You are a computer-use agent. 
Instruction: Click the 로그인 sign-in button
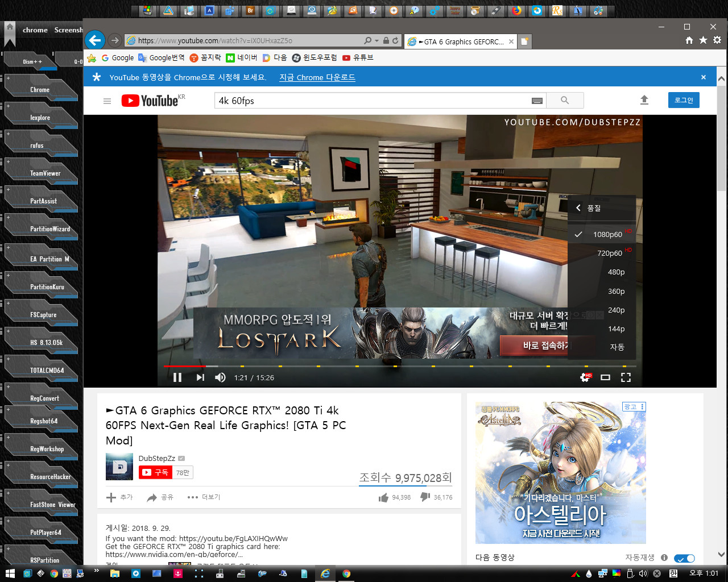tap(684, 100)
